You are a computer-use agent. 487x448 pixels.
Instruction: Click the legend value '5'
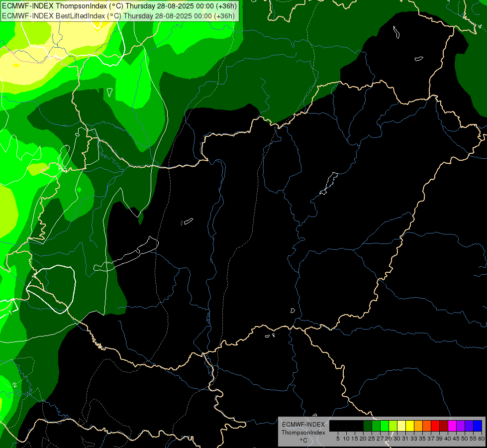click(338, 439)
